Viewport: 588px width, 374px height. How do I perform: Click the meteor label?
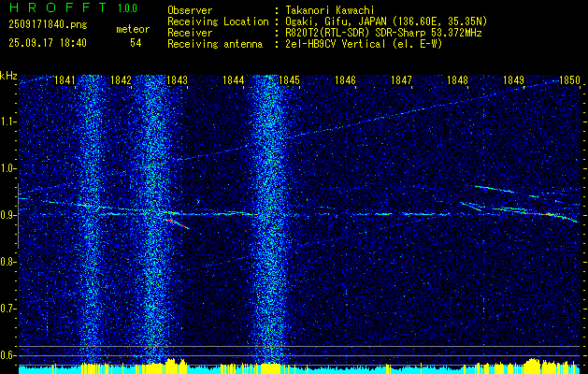[133, 29]
